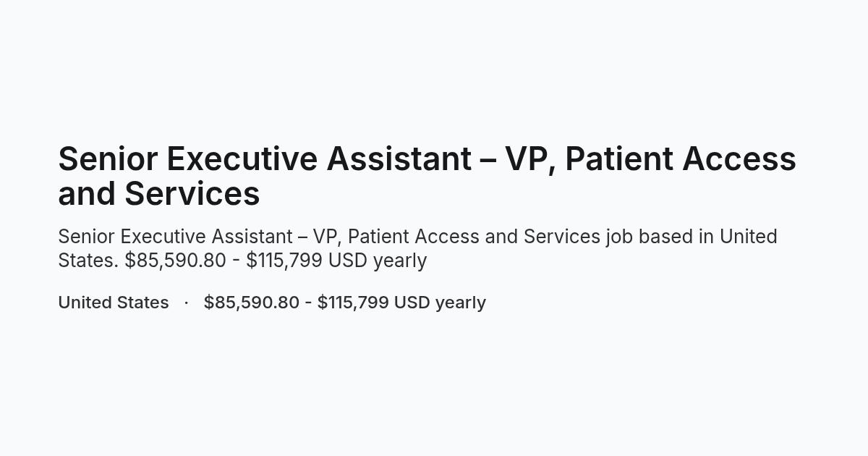868x456 pixels.
Task: Click "$115,799" in the bottom metadata row
Action: click(x=353, y=302)
